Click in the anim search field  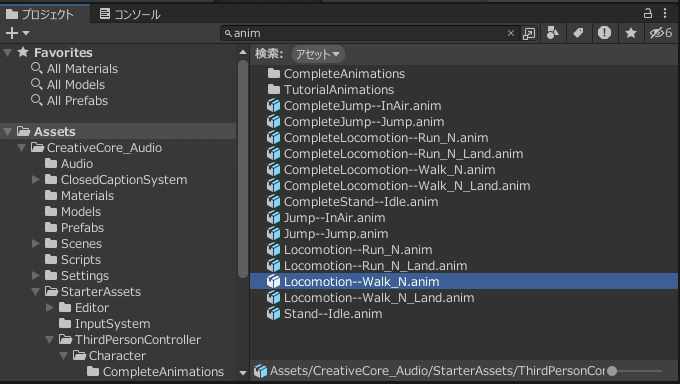(369, 33)
